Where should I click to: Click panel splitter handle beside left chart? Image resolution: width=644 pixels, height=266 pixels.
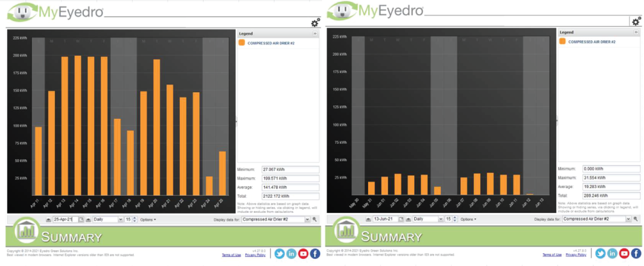pos(236,121)
